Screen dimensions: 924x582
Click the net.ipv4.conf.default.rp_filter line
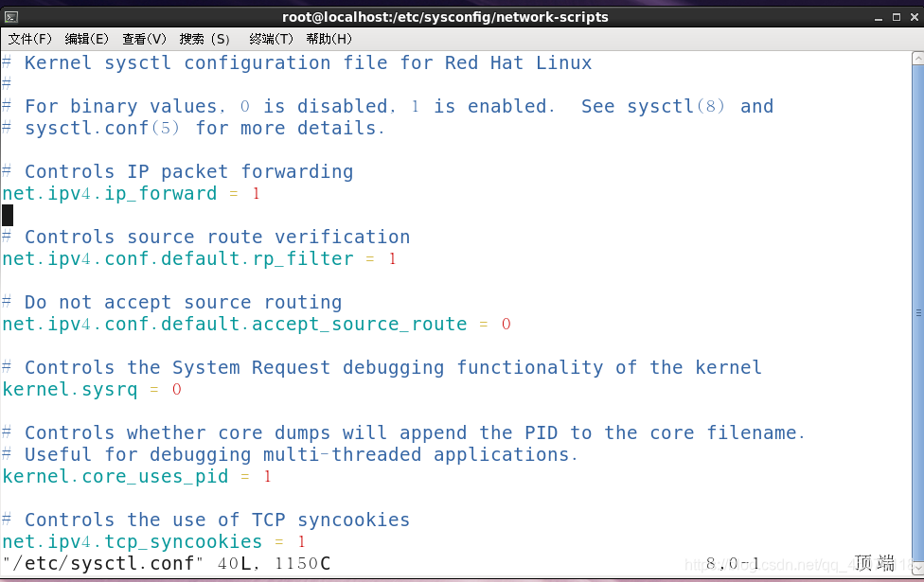point(199,258)
